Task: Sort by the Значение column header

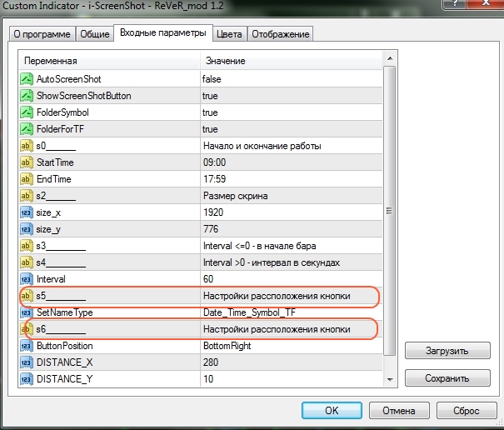Action: click(292, 61)
